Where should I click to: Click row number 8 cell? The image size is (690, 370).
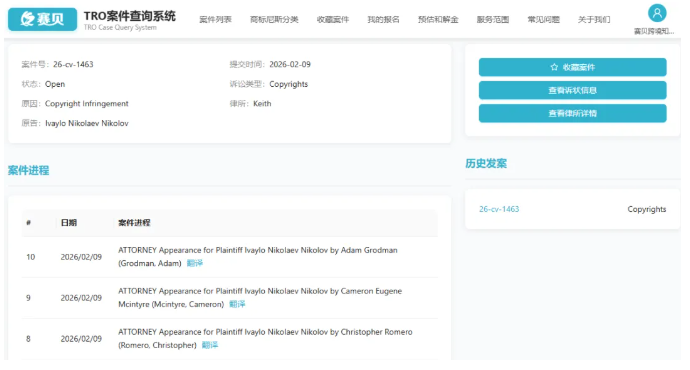28,339
